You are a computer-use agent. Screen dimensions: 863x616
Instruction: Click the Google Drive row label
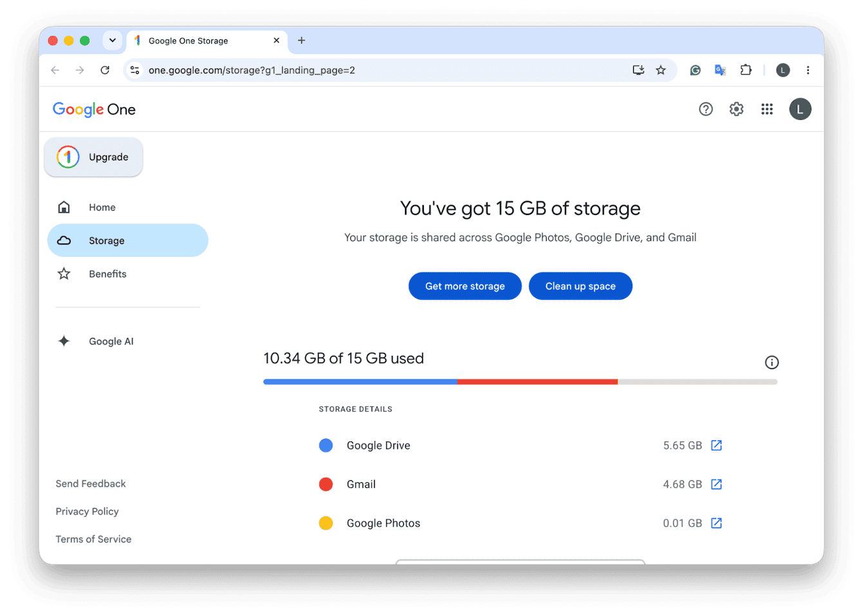379,445
